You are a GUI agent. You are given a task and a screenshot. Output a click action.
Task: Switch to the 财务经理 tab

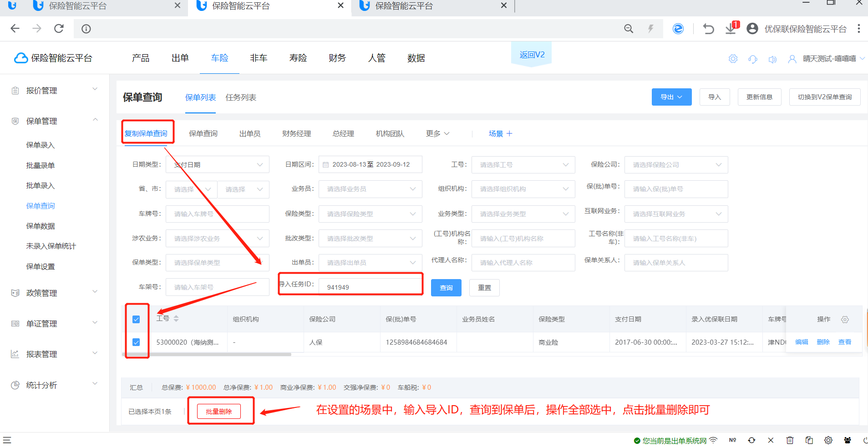(x=296, y=133)
